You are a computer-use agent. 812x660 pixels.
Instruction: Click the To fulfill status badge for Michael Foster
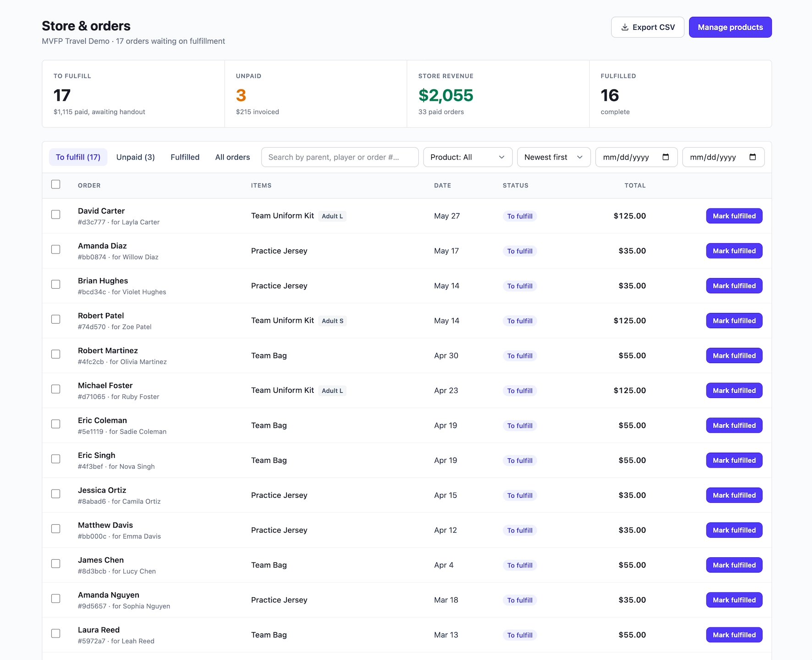[x=520, y=390]
